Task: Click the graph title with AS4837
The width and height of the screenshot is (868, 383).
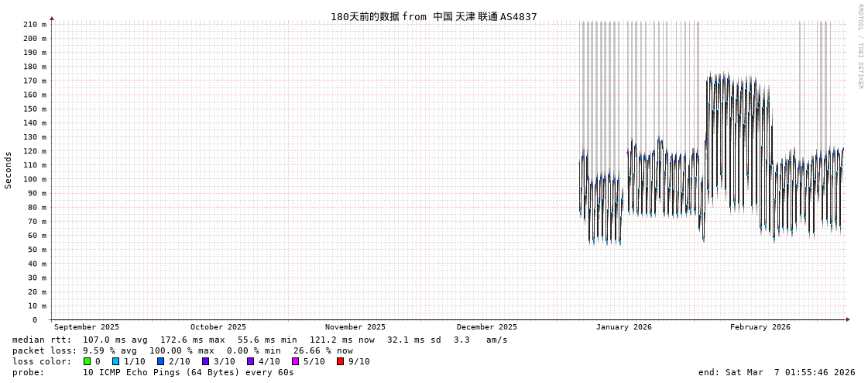Action: click(434, 16)
